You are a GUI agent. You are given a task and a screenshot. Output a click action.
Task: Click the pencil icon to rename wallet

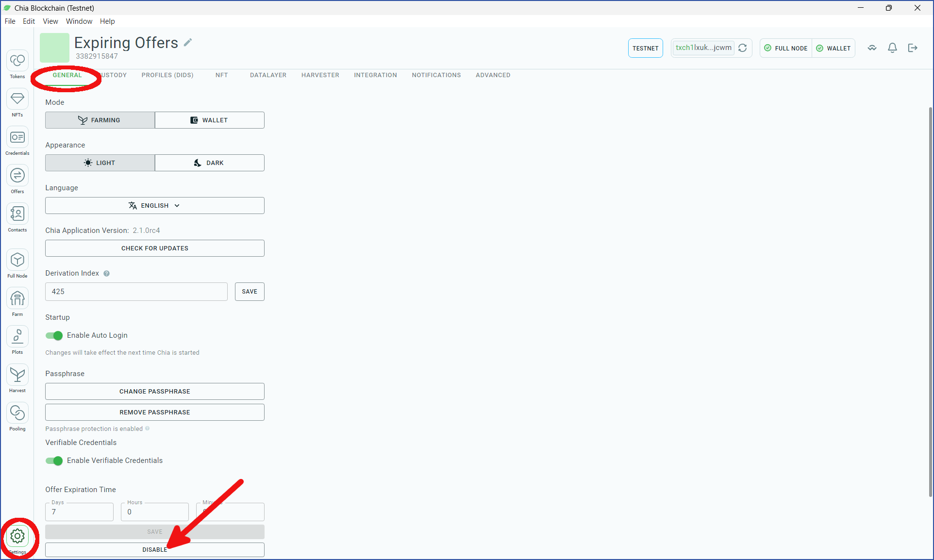pyautogui.click(x=188, y=43)
